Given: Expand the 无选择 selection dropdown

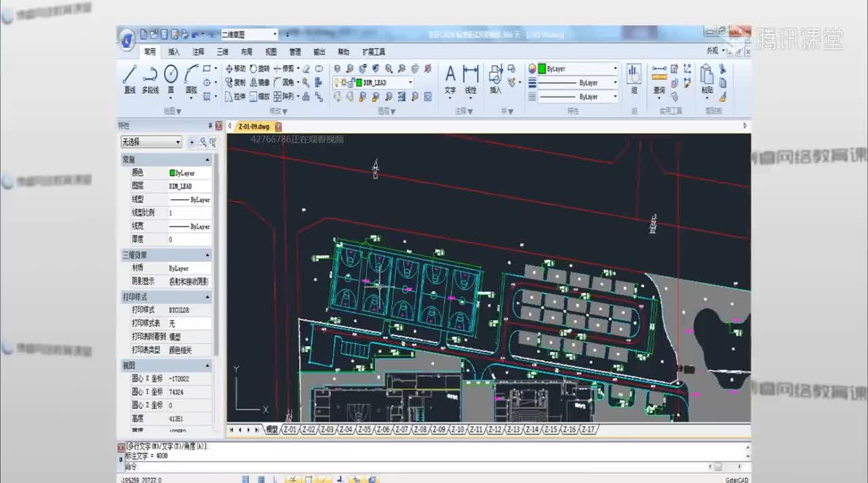Looking at the screenshot, I should point(178,142).
